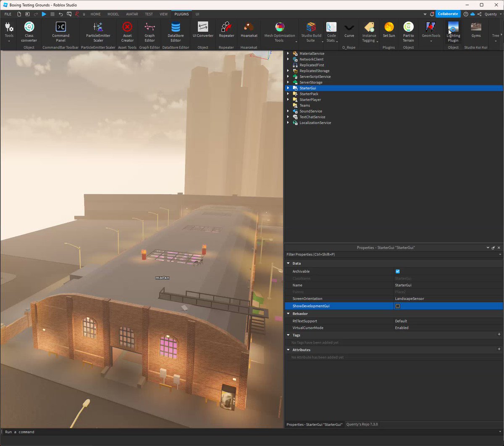Screen dimensions: 504x446
Task: Select the SoundService item
Action: [310, 111]
